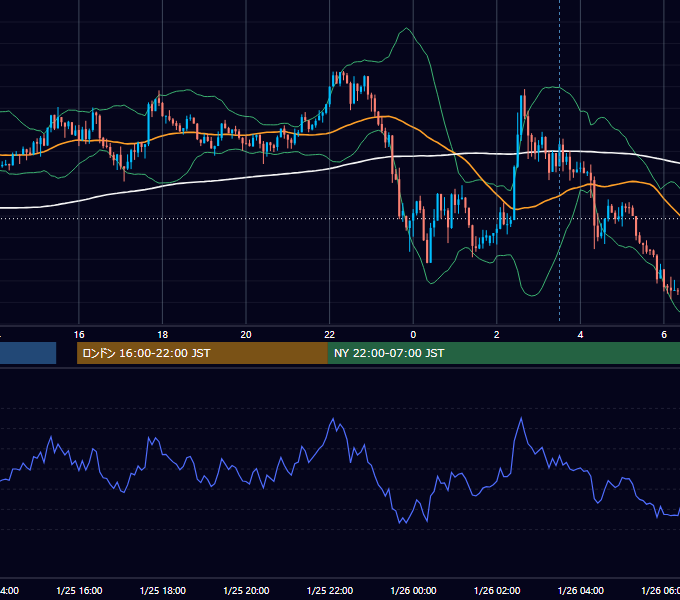
Task: Click the 1/25 20:00 time label
Action: pos(246,590)
